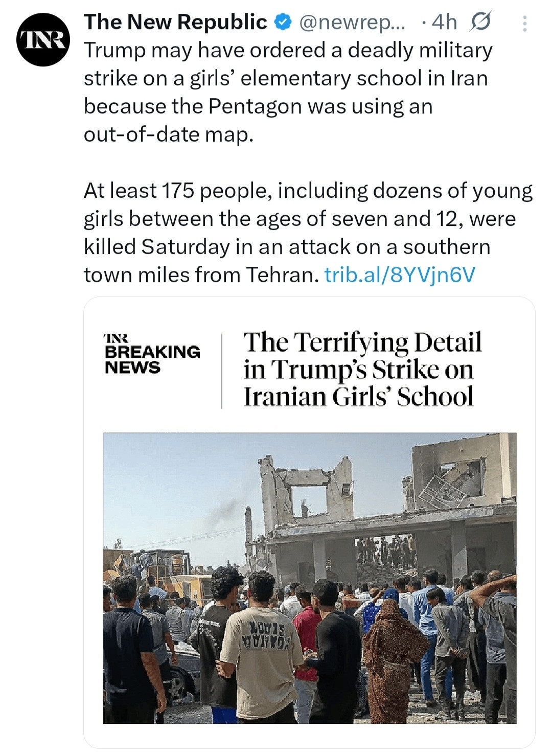Open the destroyed school building photo
The image size is (552, 756).
(310, 578)
